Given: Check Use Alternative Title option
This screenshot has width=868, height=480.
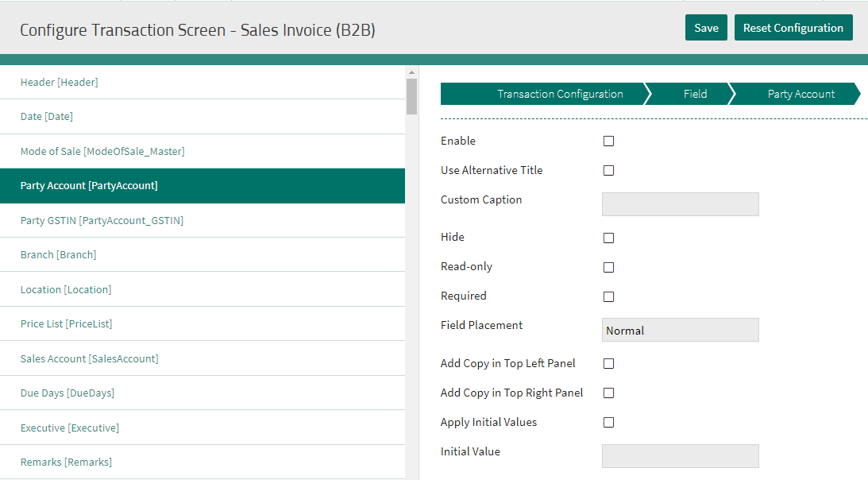Looking at the screenshot, I should [x=608, y=170].
